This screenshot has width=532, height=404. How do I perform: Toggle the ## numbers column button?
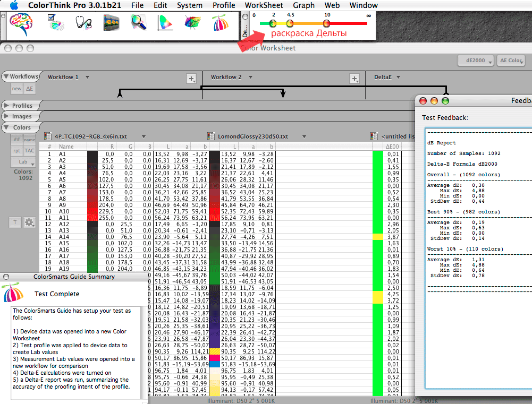pyautogui.click(x=16, y=140)
